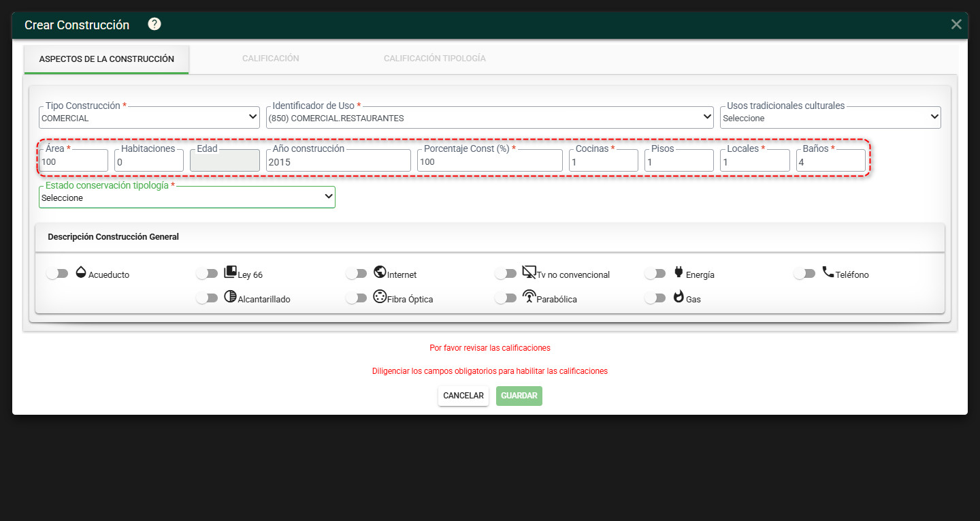Switch to the Calificación tab
The image size is (980, 521).
tap(271, 59)
